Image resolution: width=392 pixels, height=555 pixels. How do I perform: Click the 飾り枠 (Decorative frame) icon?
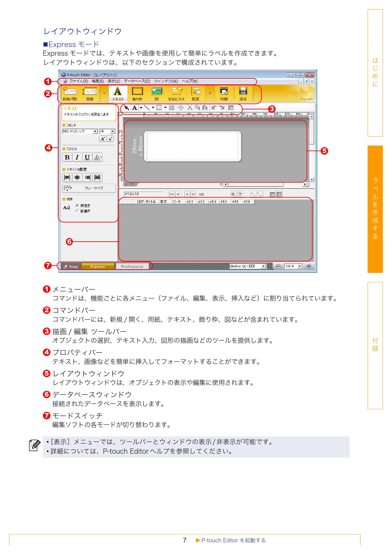coord(137,94)
